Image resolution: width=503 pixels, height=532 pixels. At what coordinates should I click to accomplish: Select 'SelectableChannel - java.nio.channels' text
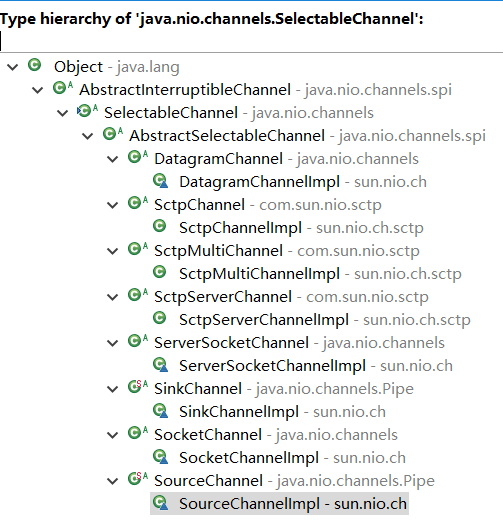[x=239, y=113]
